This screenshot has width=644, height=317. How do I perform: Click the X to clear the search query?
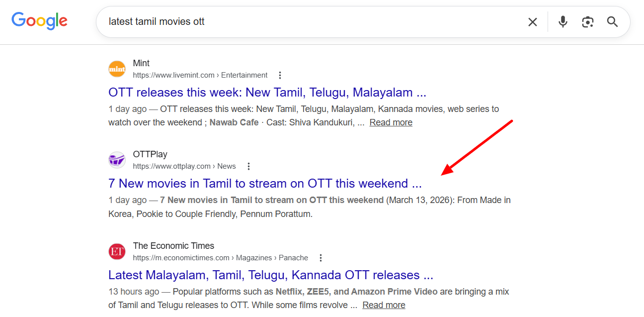(x=532, y=22)
